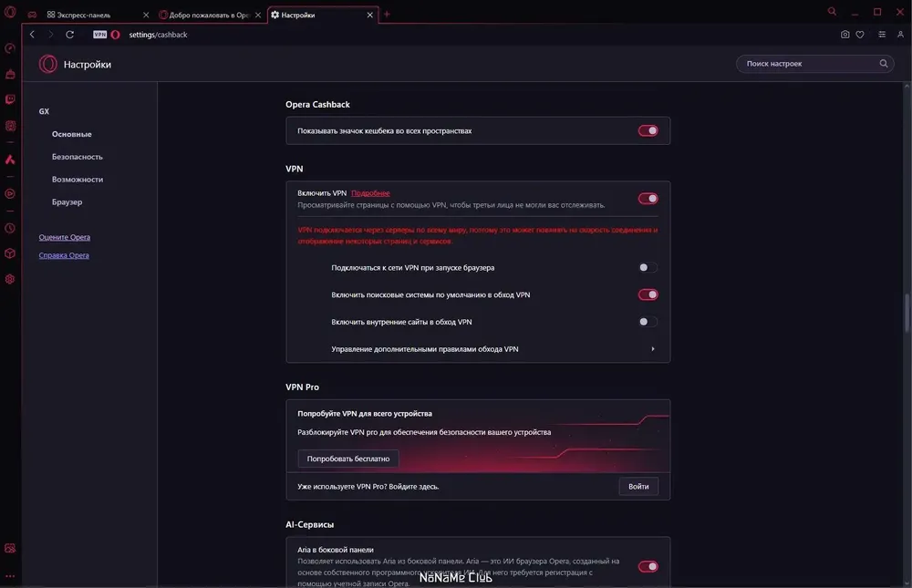Open the Оцените Opera link

click(x=65, y=237)
